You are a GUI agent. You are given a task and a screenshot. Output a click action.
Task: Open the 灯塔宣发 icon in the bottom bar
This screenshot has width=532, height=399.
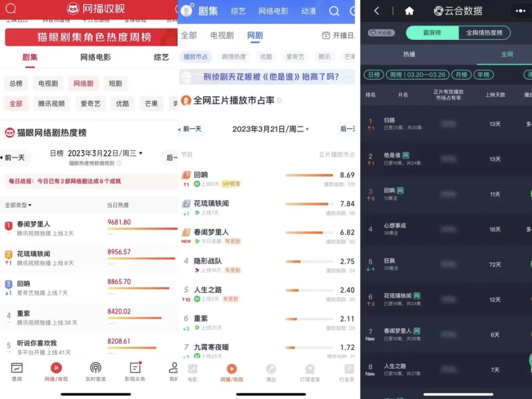click(310, 369)
